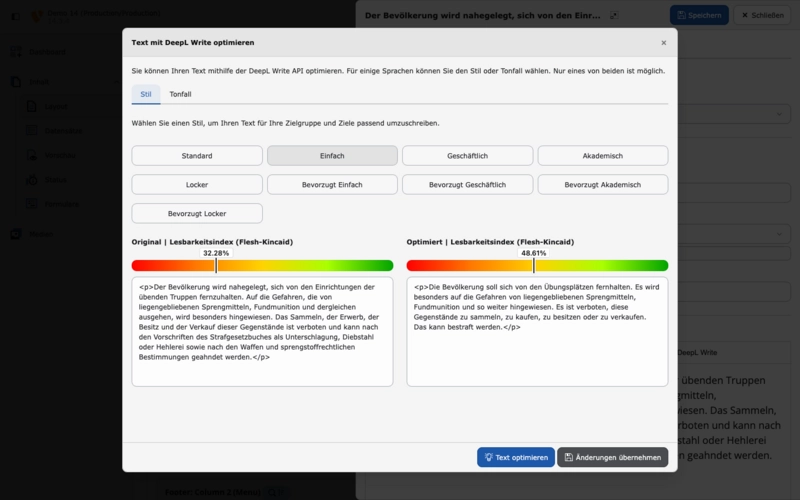Click the Status clock icon in sidebar
This screenshot has width=800, height=500.
click(x=32, y=180)
